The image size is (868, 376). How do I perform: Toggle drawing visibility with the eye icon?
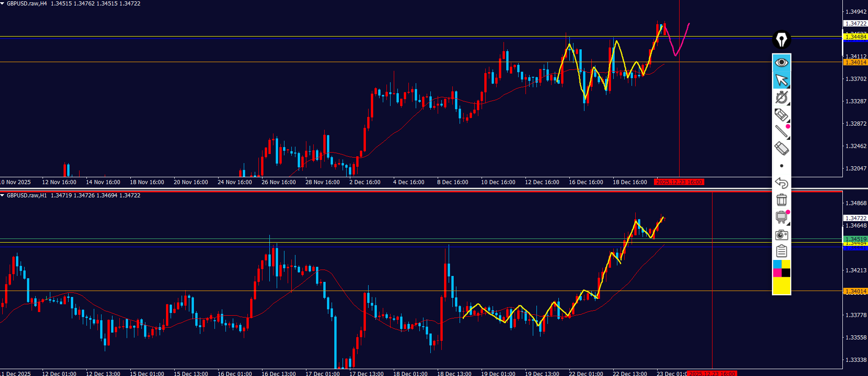(782, 63)
